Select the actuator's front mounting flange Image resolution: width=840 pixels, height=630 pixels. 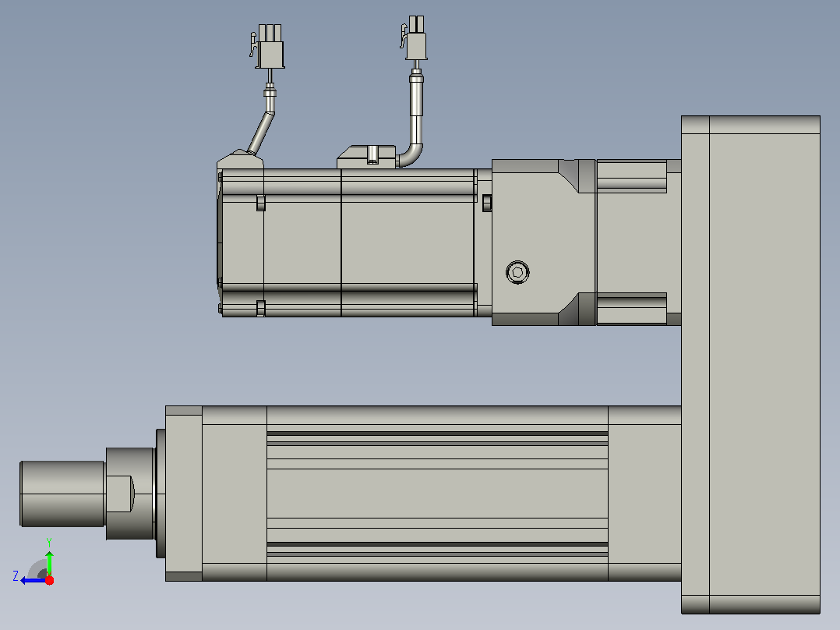pyautogui.click(x=184, y=494)
